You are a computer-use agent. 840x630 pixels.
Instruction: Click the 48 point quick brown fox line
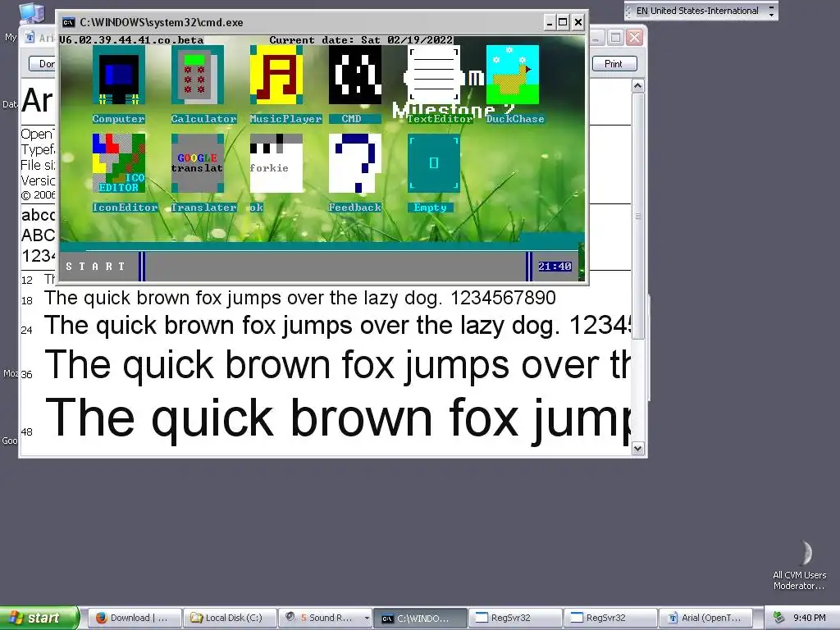pos(337,419)
